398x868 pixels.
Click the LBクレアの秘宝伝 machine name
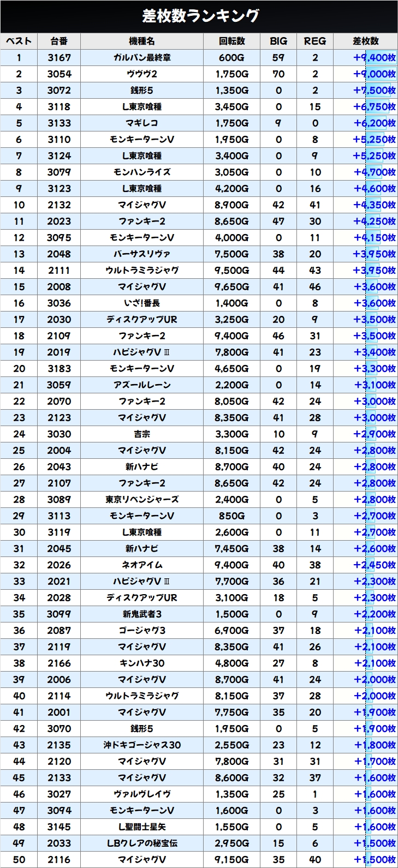[x=142, y=843]
